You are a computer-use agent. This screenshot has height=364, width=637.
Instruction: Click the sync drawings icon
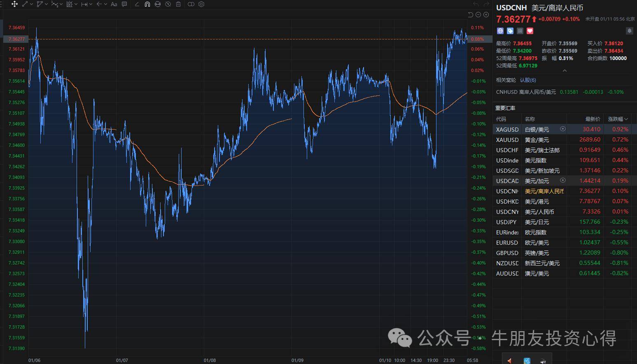click(x=158, y=4)
